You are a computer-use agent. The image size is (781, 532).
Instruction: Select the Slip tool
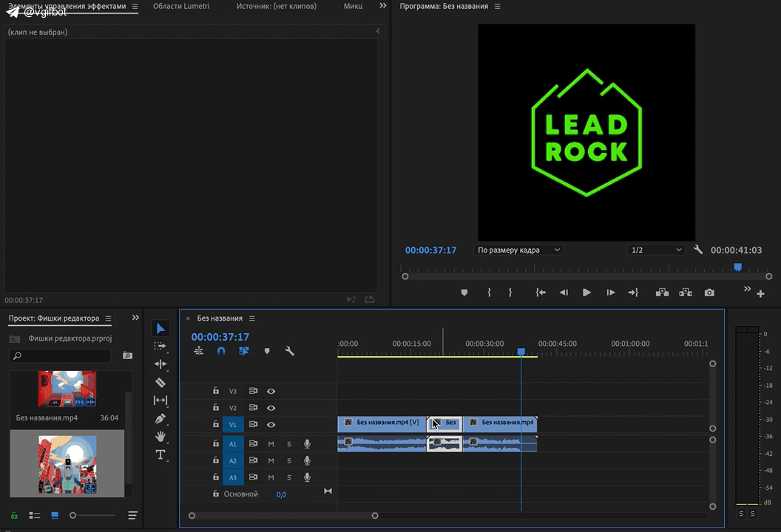click(x=160, y=400)
